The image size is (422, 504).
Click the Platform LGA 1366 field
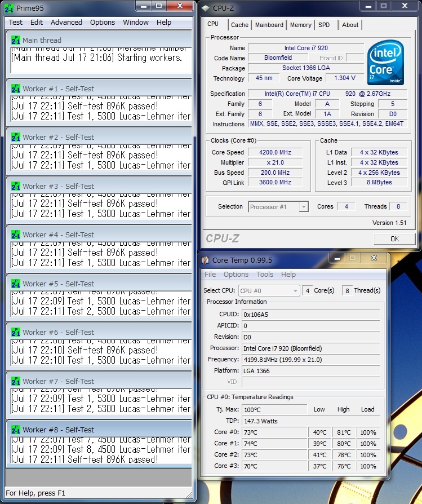pyautogui.click(x=311, y=370)
